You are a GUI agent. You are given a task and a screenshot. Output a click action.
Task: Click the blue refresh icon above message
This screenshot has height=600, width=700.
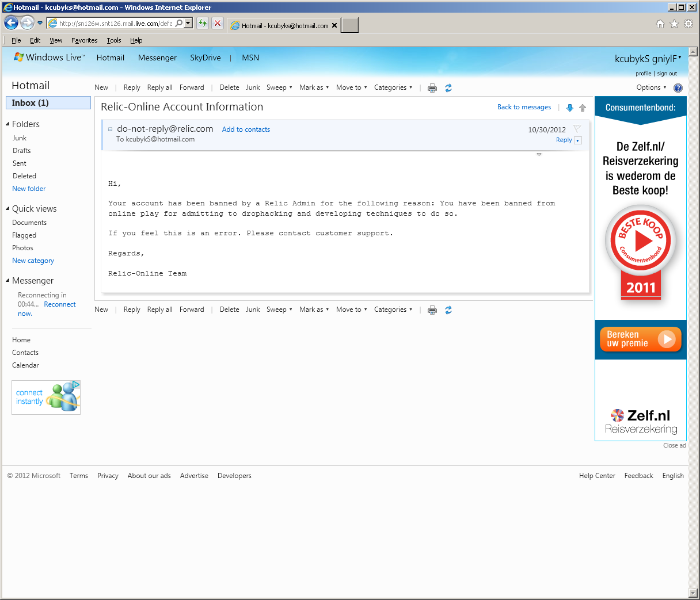coord(448,88)
